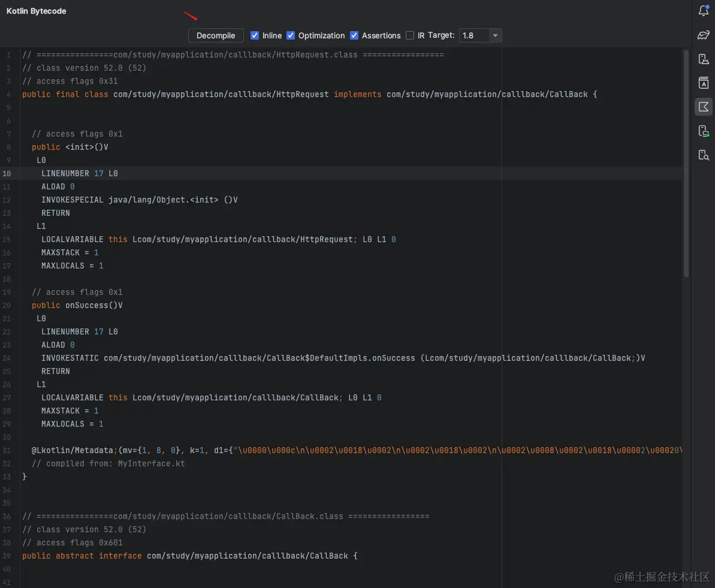Open the Device Explorer sidebar icon
This screenshot has height=588, width=715.
704,155
